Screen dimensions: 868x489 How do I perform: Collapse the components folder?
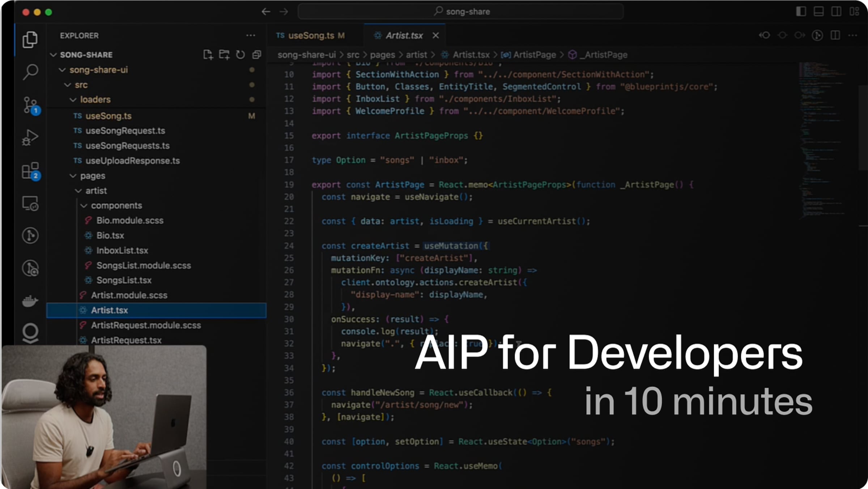84,205
